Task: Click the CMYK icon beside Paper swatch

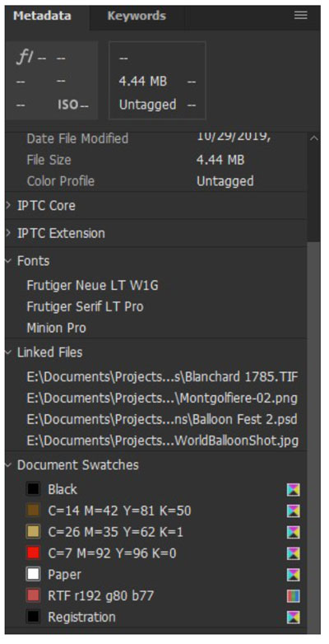Action: (x=294, y=575)
